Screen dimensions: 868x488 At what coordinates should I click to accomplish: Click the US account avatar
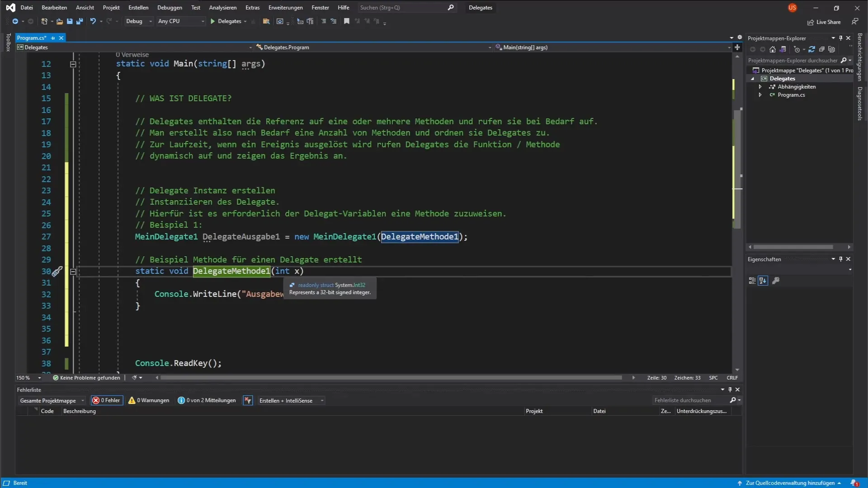coord(792,8)
